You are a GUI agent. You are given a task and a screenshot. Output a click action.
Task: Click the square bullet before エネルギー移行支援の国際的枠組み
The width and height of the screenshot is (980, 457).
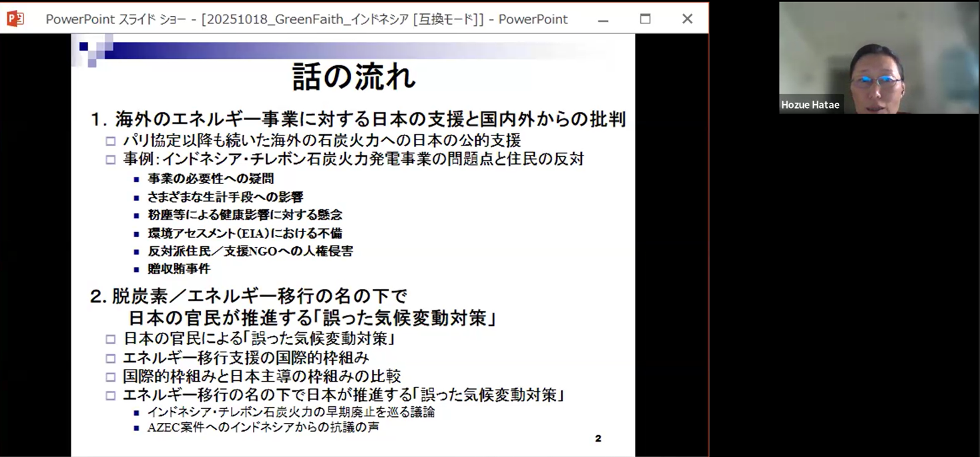click(x=111, y=358)
